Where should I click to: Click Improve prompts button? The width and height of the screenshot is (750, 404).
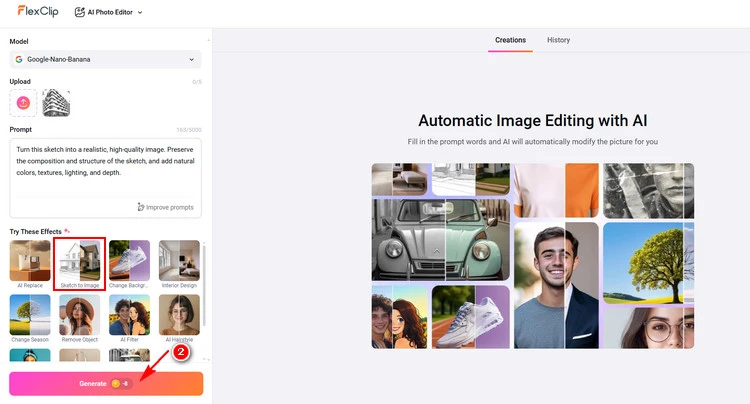tap(165, 207)
